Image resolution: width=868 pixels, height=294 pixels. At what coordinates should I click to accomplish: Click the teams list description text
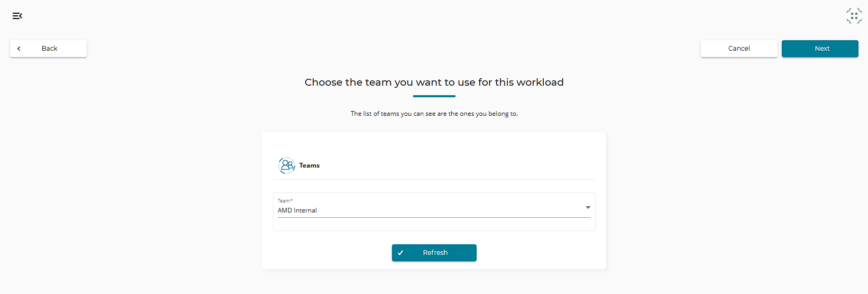[434, 114]
